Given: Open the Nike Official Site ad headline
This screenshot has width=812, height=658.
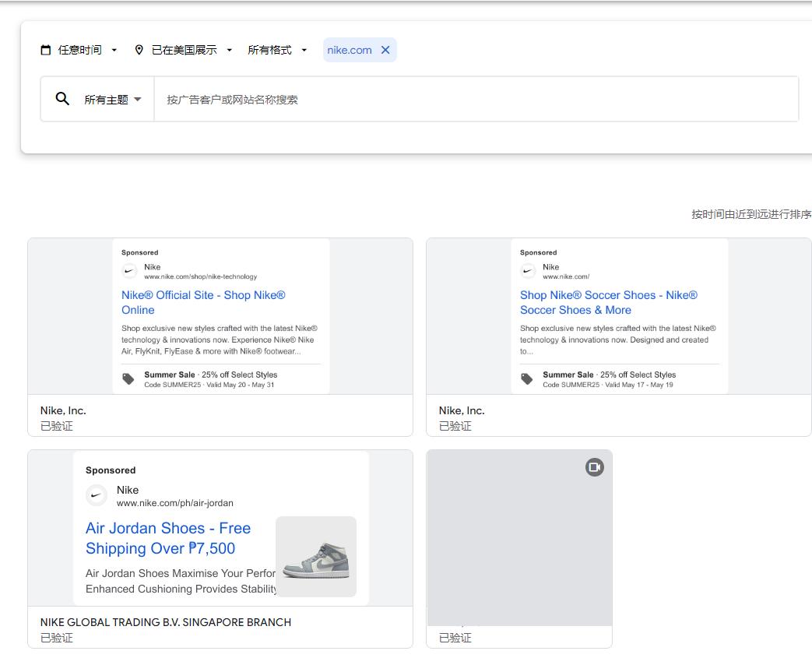Looking at the screenshot, I should [x=203, y=302].
